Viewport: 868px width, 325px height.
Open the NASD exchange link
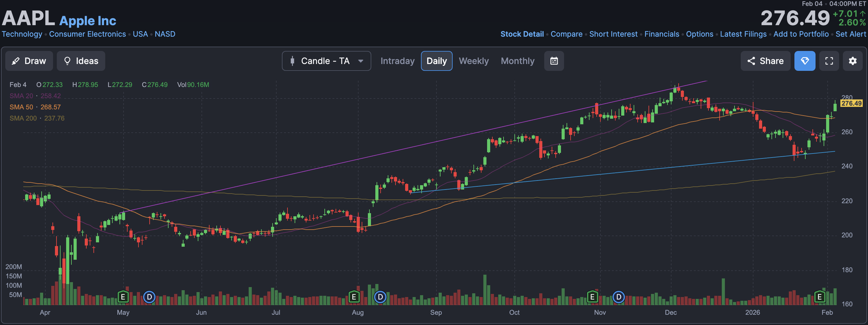pos(165,34)
